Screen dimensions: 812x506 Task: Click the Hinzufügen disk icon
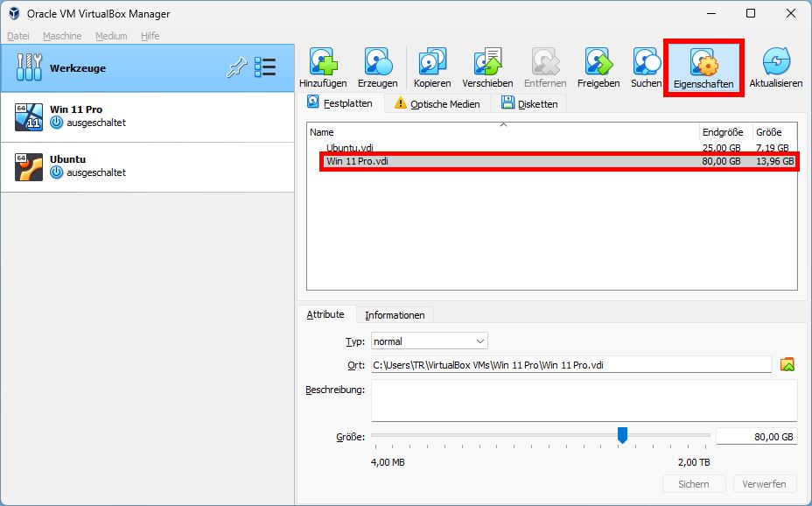pyautogui.click(x=324, y=61)
